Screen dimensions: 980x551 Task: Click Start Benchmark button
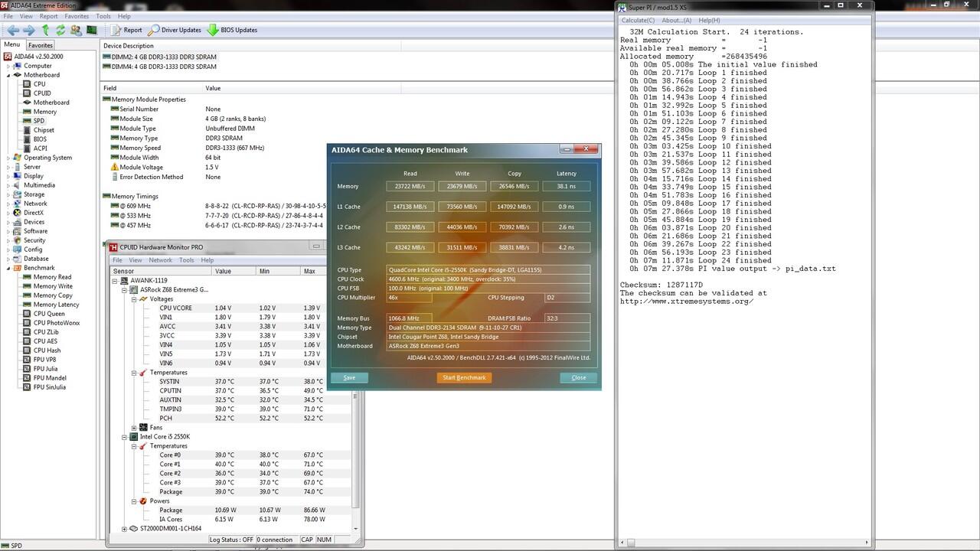(464, 377)
